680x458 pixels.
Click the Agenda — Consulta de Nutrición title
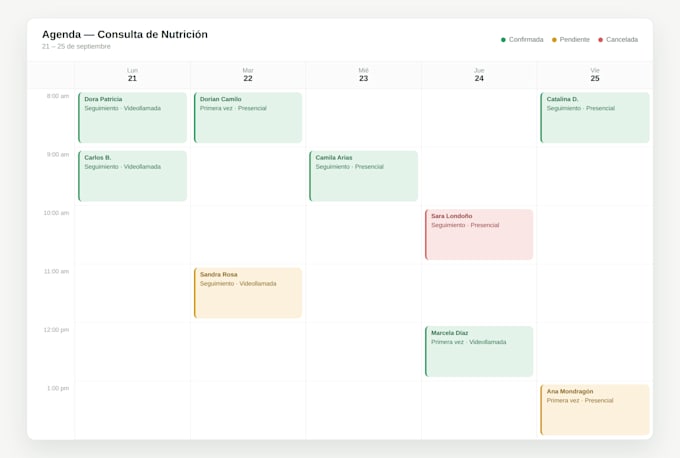[x=125, y=34]
